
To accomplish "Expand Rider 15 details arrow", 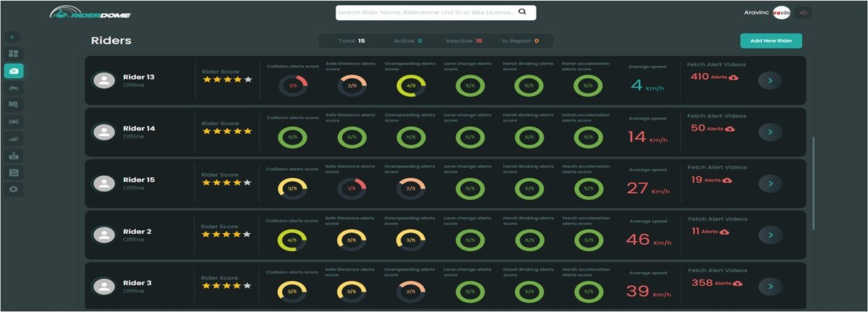I will 770,184.
